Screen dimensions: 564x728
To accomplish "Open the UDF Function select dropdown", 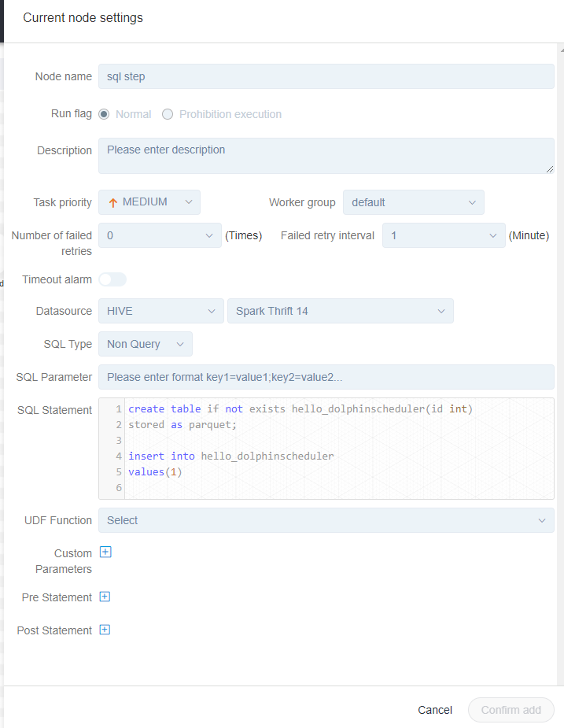I will pyautogui.click(x=326, y=520).
